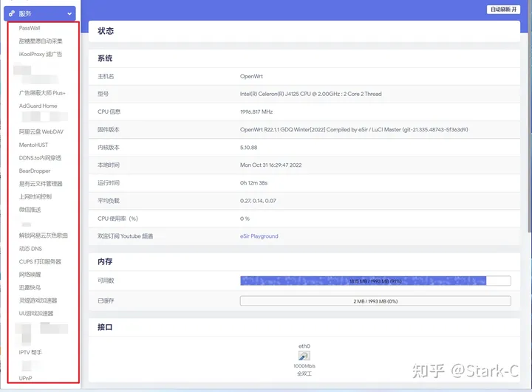Select 解锁网易云灰色歌曲 entry
The image size is (532, 392).
point(44,235)
